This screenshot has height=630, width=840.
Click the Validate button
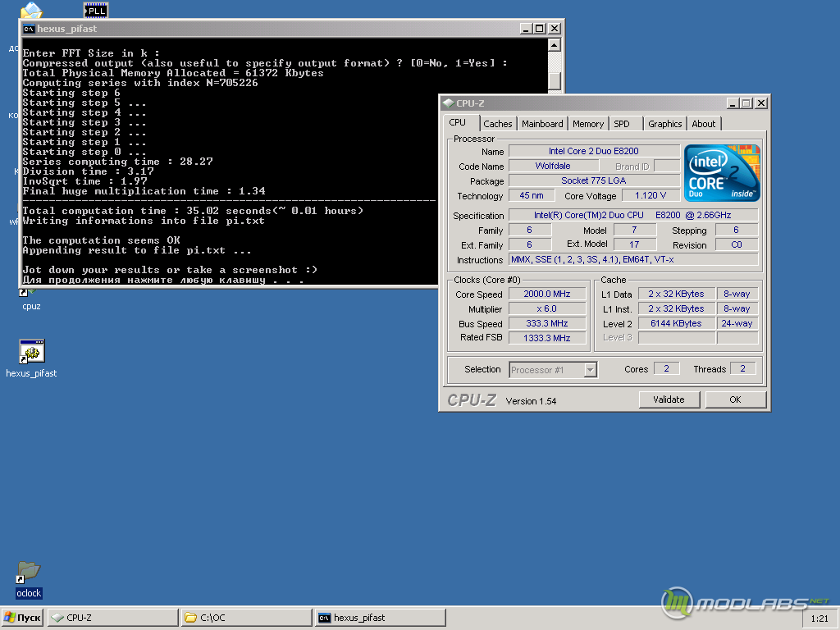click(x=669, y=399)
